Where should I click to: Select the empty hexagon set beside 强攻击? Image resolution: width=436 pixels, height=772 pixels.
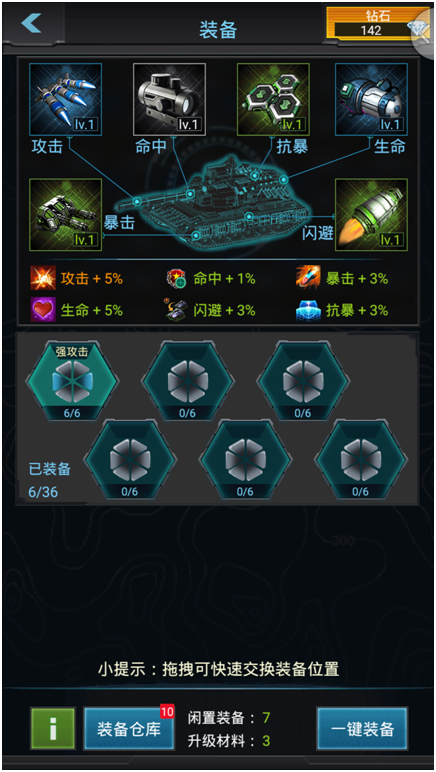pos(187,381)
